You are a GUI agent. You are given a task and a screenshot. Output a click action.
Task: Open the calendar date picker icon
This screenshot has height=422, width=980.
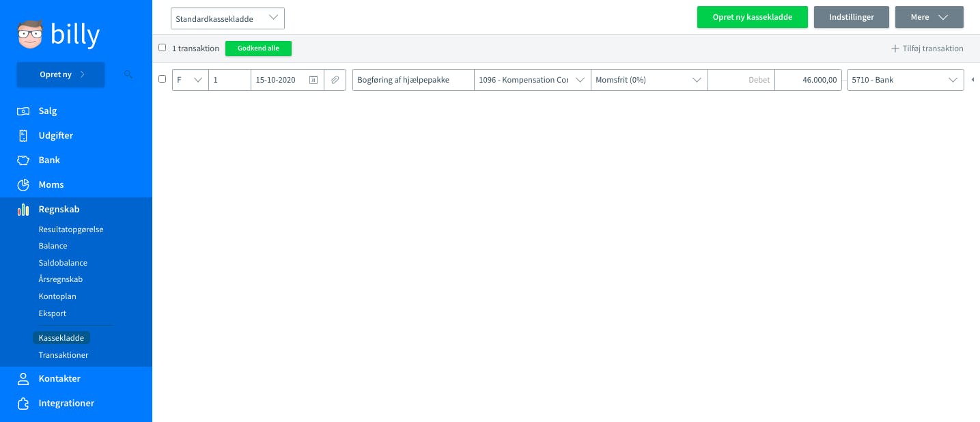pos(313,80)
